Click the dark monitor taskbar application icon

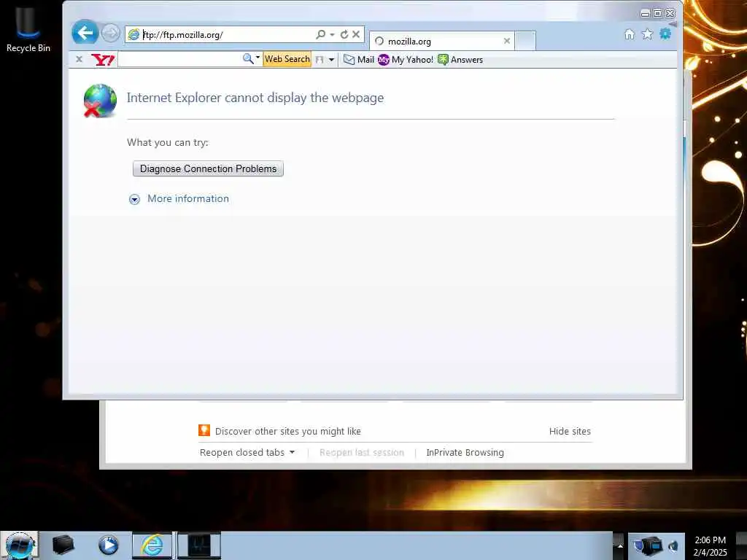tap(199, 545)
